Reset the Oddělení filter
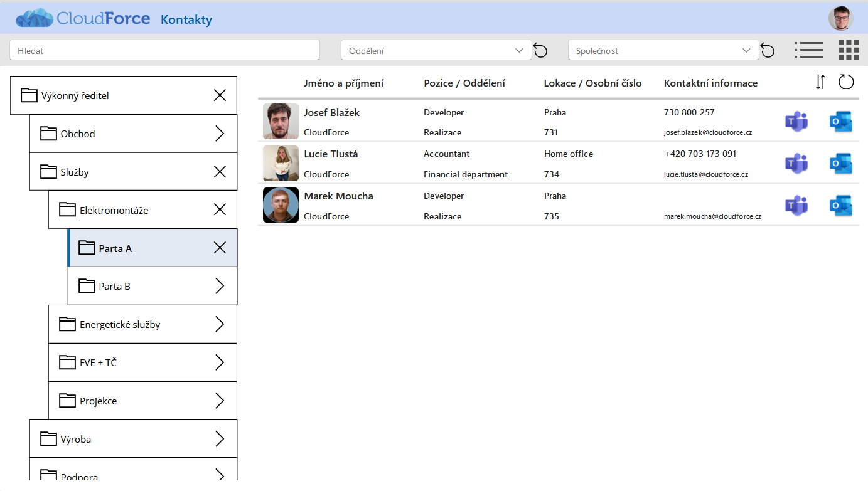Viewport: 868px width, 491px height. [540, 51]
